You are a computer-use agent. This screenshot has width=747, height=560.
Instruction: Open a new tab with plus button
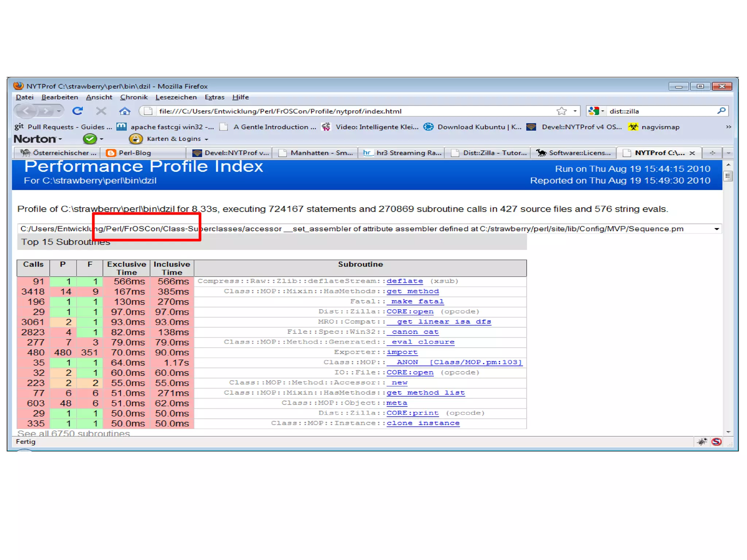click(x=712, y=153)
